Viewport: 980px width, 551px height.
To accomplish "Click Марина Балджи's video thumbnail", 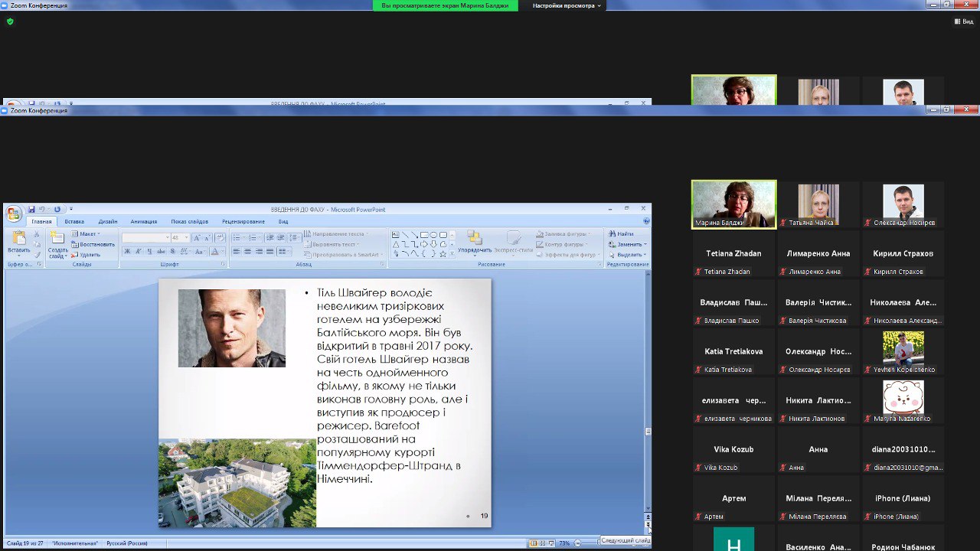I will pos(733,202).
